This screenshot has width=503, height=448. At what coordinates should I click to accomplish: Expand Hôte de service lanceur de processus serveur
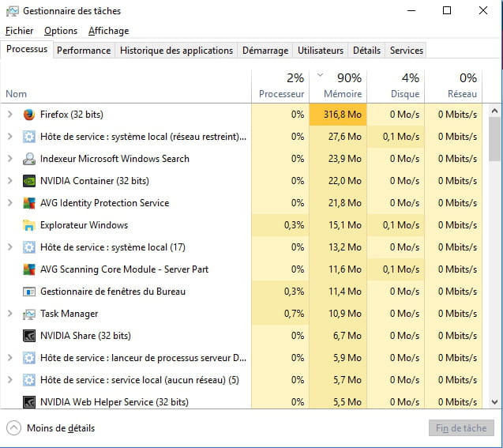click(10, 358)
